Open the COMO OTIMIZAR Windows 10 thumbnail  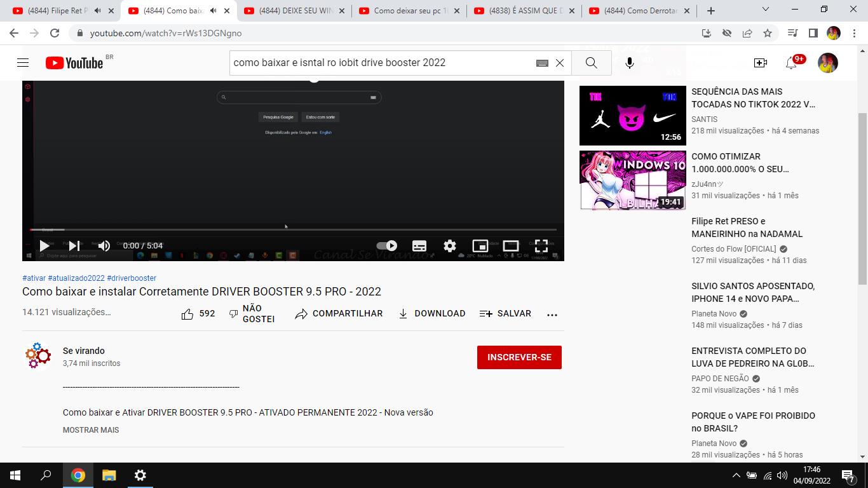tap(633, 180)
